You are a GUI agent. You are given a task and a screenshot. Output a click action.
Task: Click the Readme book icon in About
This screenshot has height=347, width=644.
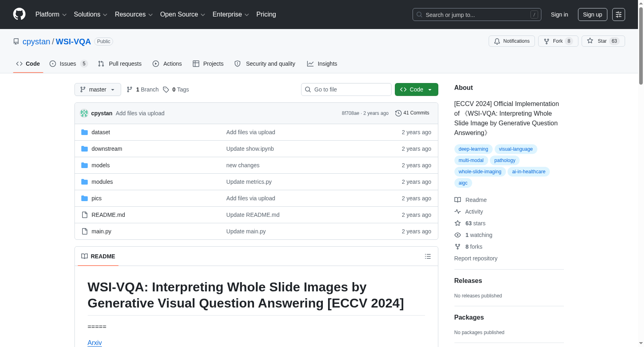tap(458, 200)
